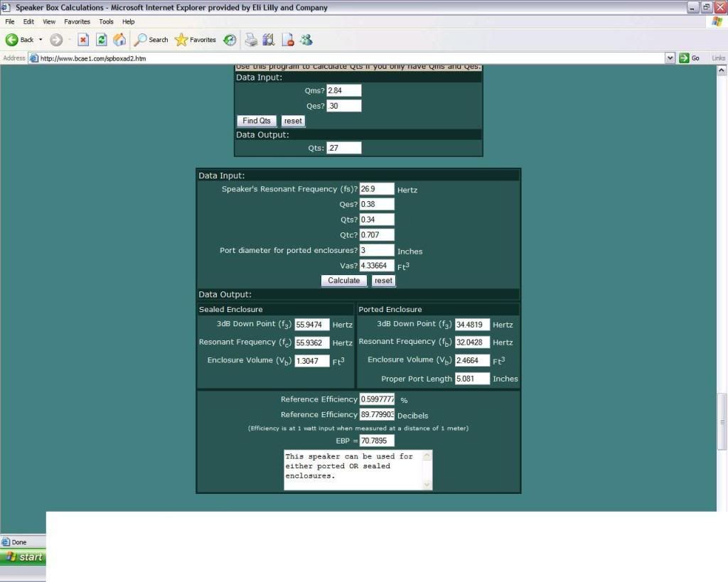The width and height of the screenshot is (728, 582).
Task: Click the IE icon in the title bar
Action: tap(6, 7)
